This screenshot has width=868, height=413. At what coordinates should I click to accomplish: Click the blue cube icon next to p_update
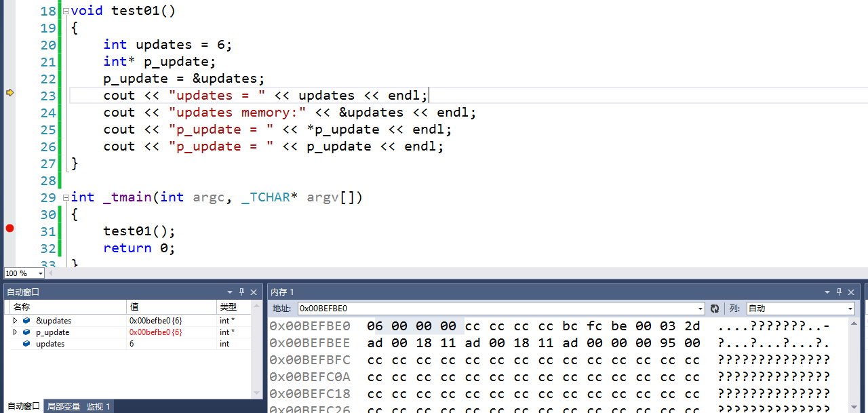pos(26,332)
